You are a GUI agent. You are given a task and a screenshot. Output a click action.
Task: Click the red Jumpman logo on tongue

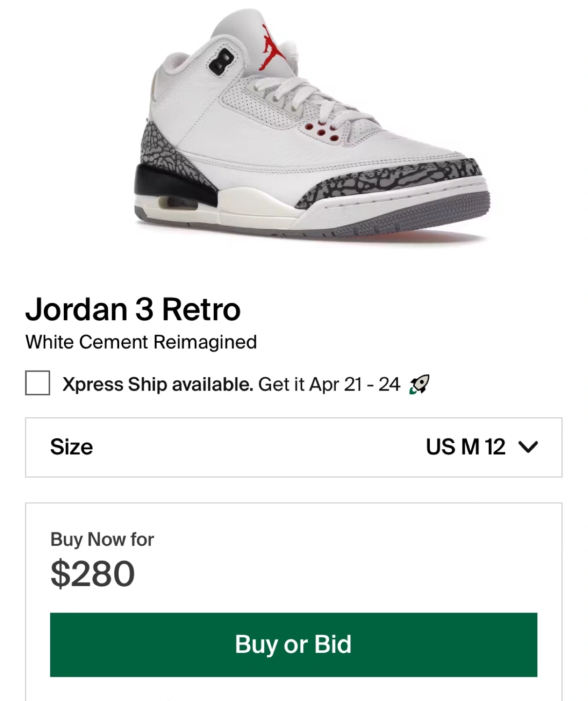tap(274, 47)
